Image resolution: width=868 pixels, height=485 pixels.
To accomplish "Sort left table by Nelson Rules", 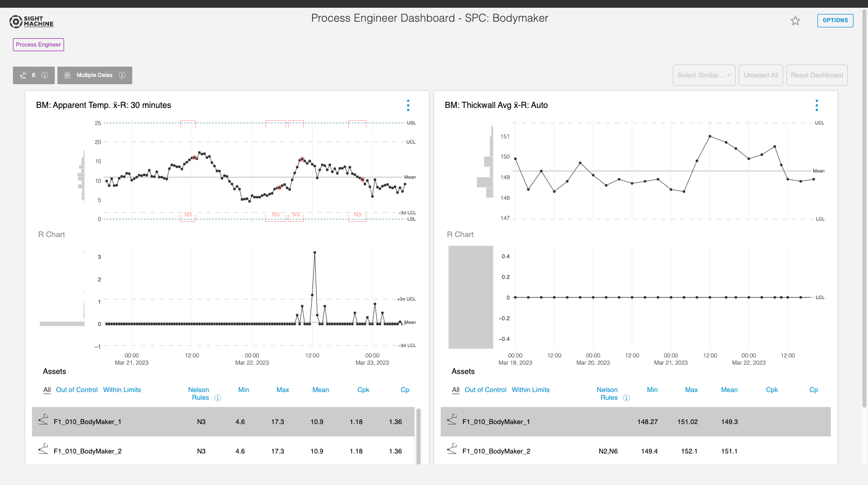I will (199, 394).
